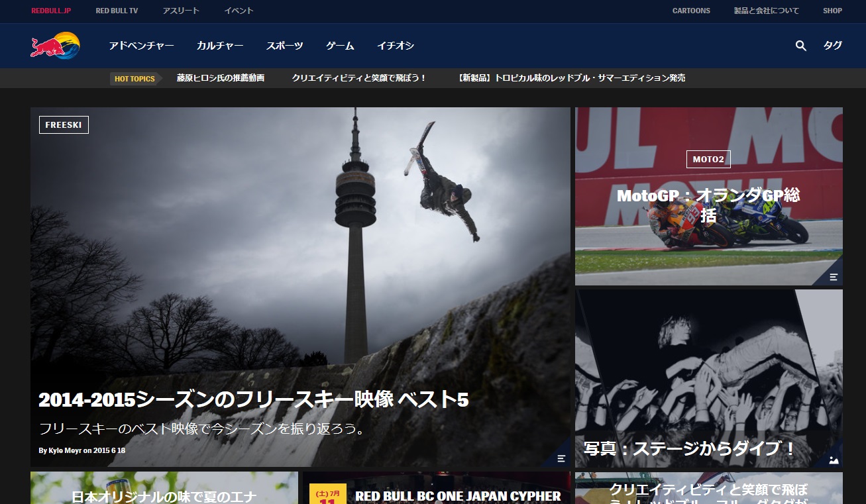Screen dimensions: 866x504
Task: Open MotoGP：オランダGP総括 headline
Action: click(x=708, y=205)
